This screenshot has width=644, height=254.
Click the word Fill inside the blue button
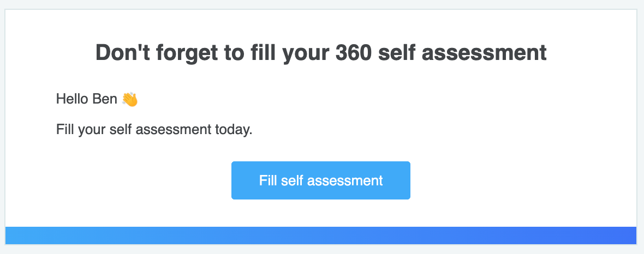[268, 180]
